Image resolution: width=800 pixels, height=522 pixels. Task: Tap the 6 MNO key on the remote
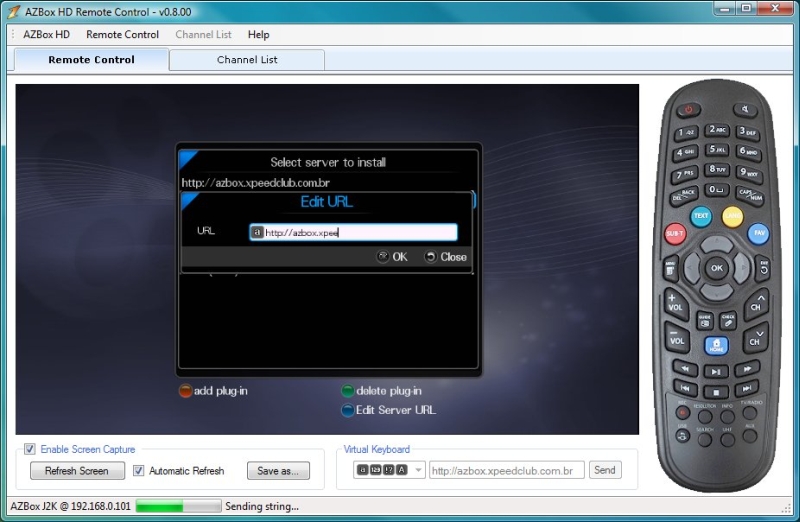[748, 152]
